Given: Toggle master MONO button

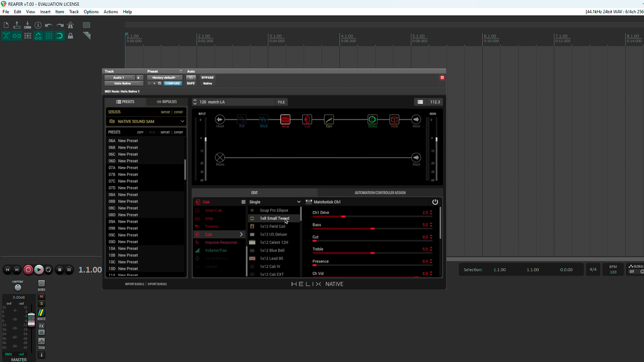Looking at the screenshot, I should click(x=41, y=283).
